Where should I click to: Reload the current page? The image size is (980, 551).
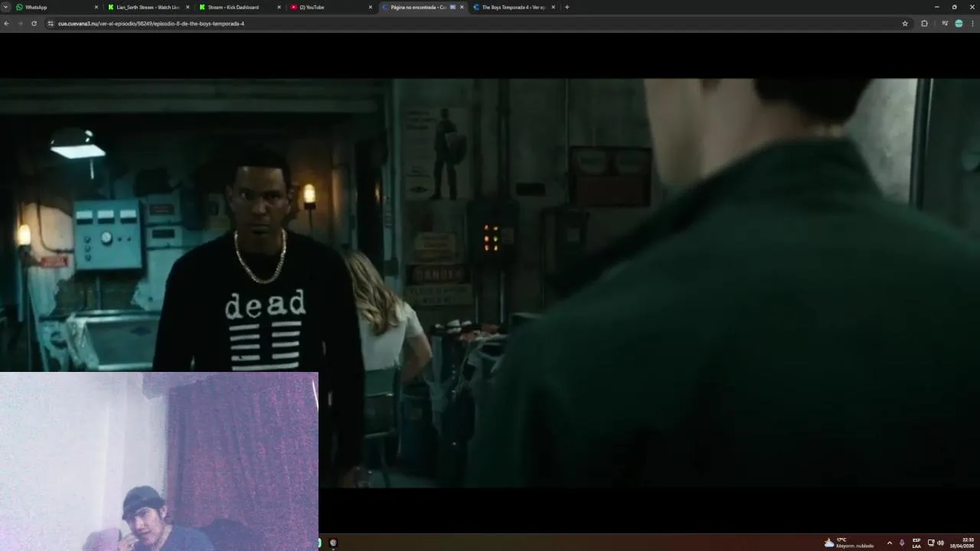point(34,24)
